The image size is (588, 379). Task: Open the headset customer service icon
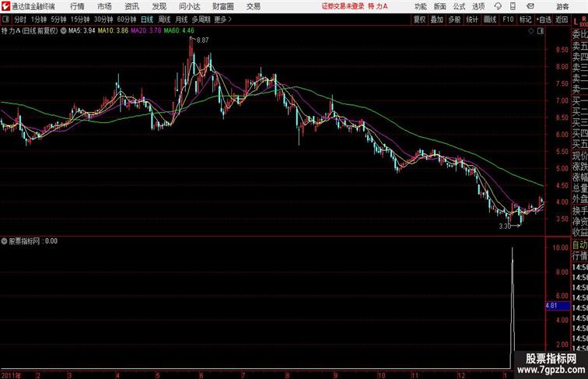point(498,6)
